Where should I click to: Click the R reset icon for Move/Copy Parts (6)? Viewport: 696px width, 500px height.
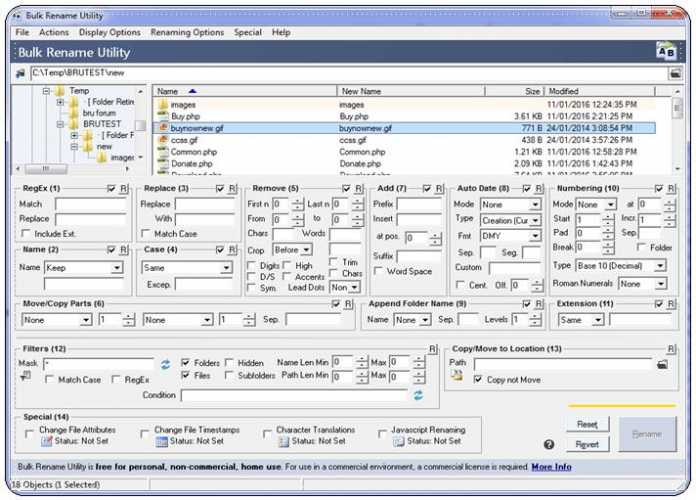(x=348, y=304)
